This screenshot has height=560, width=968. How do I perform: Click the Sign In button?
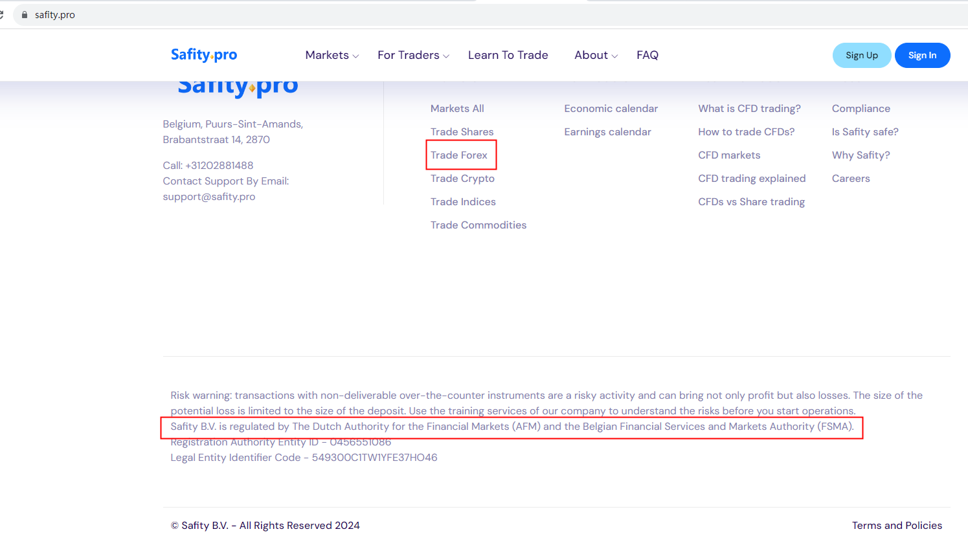(922, 55)
